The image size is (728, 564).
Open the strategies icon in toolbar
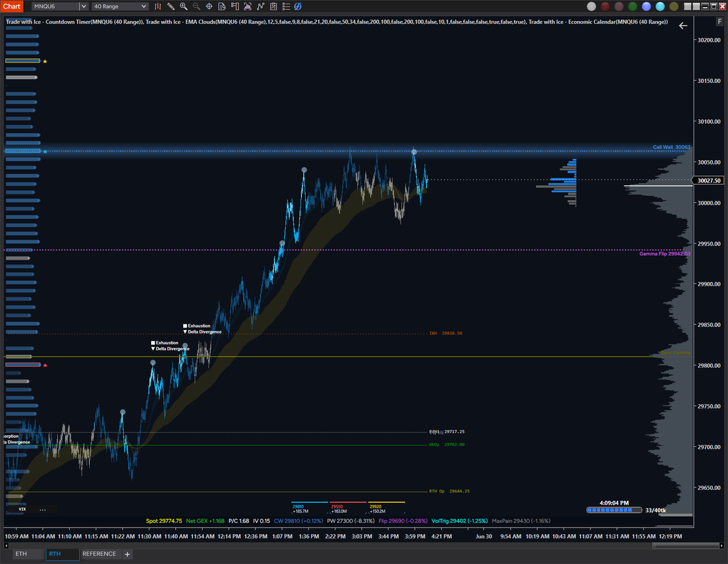coord(260,6)
